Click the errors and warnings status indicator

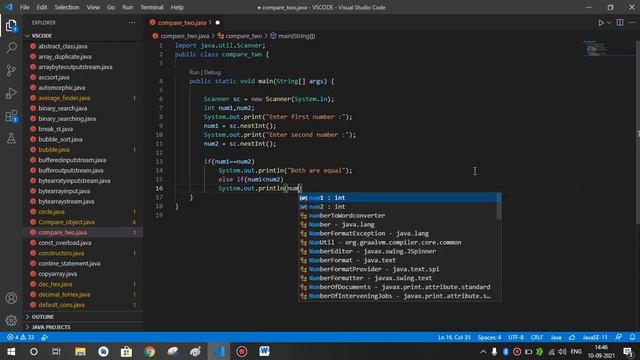click(x=20, y=338)
